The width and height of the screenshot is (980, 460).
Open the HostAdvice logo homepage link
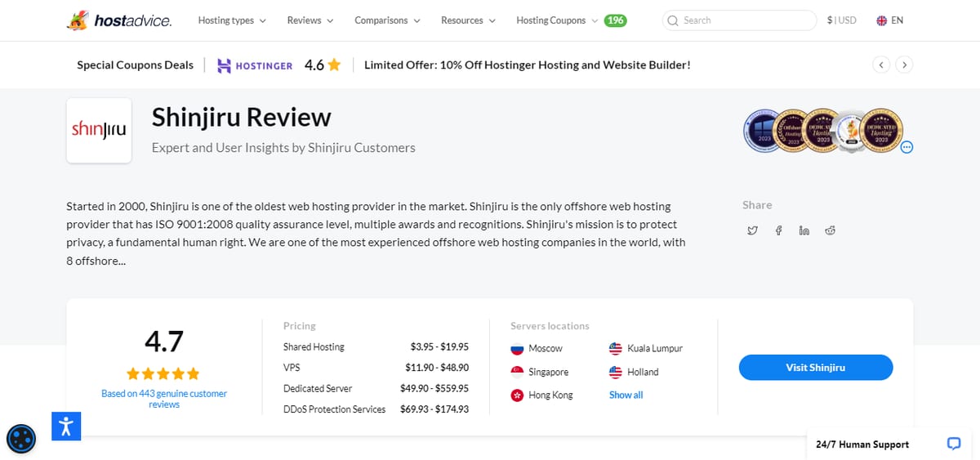tap(119, 20)
